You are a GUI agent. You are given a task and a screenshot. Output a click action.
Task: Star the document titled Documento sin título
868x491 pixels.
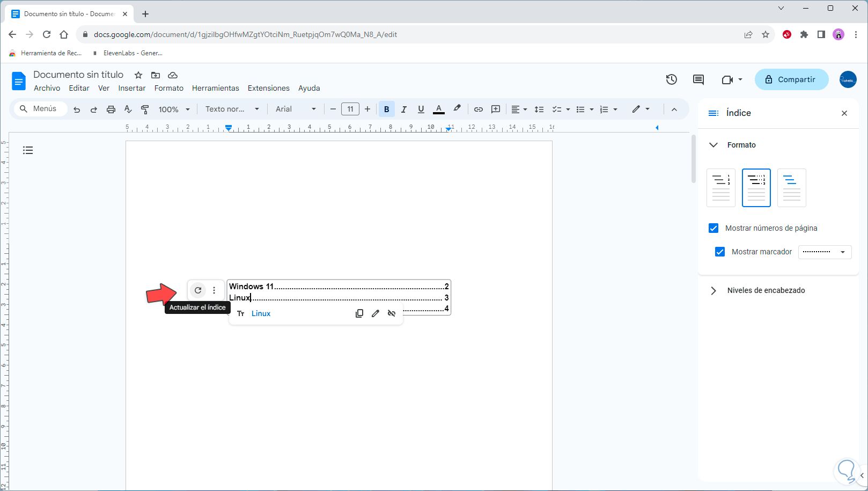(x=138, y=75)
